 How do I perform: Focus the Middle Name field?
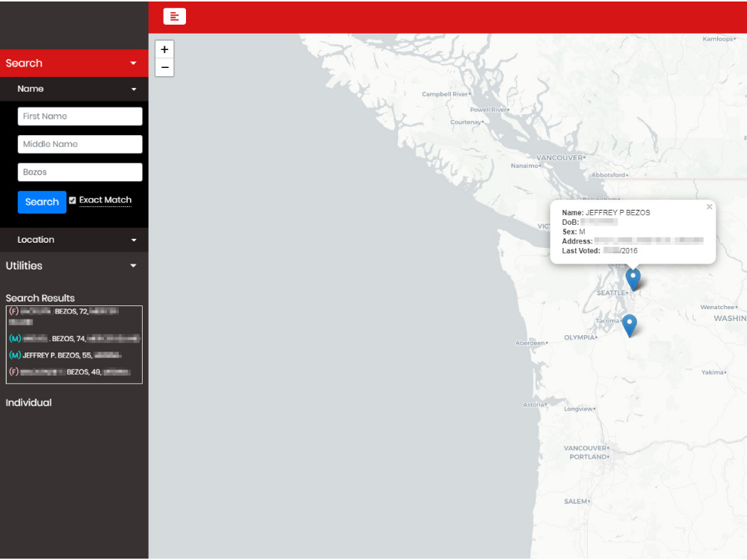click(80, 144)
